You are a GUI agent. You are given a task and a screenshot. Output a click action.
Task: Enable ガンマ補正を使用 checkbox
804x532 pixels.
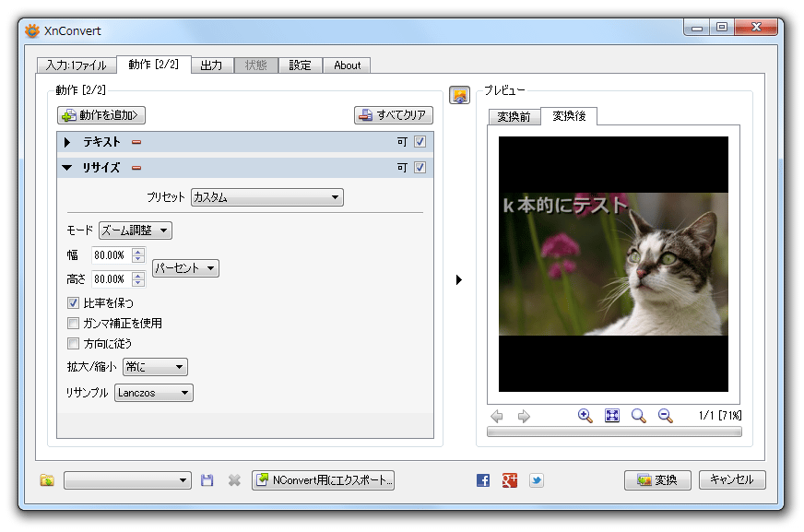click(x=74, y=324)
